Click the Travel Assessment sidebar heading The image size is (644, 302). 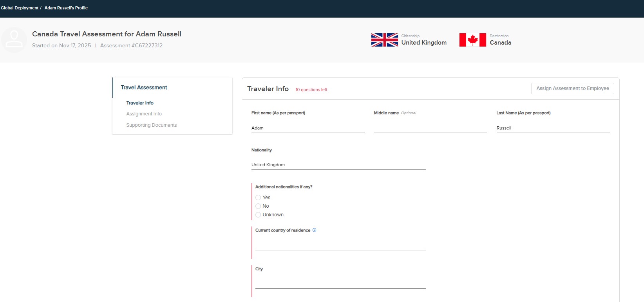coord(144,88)
